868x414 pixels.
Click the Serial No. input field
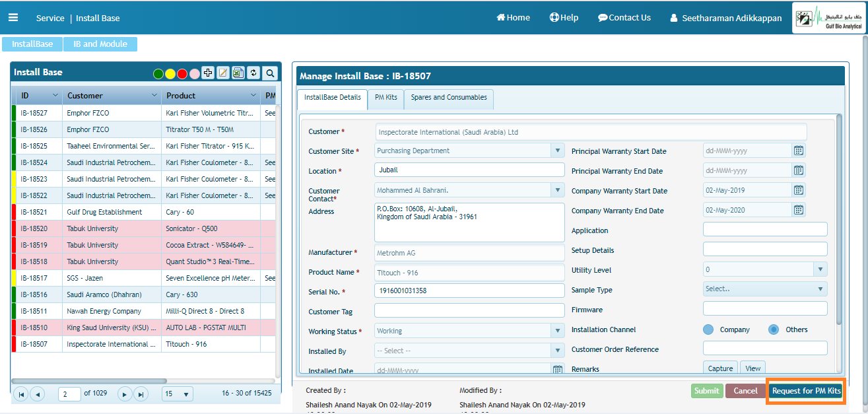point(469,290)
